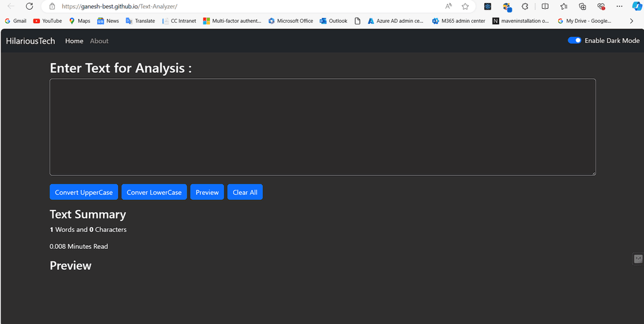Open the CC Intranet bookmark

(x=179, y=21)
